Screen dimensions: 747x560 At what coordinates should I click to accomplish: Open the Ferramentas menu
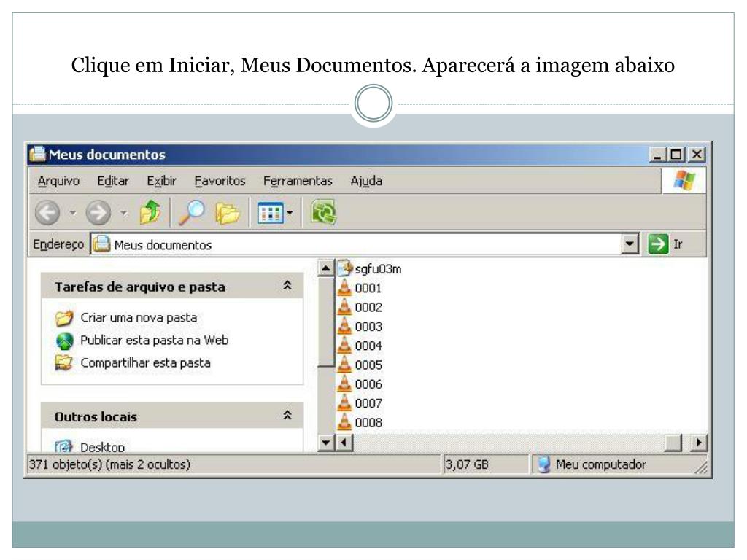pos(298,181)
